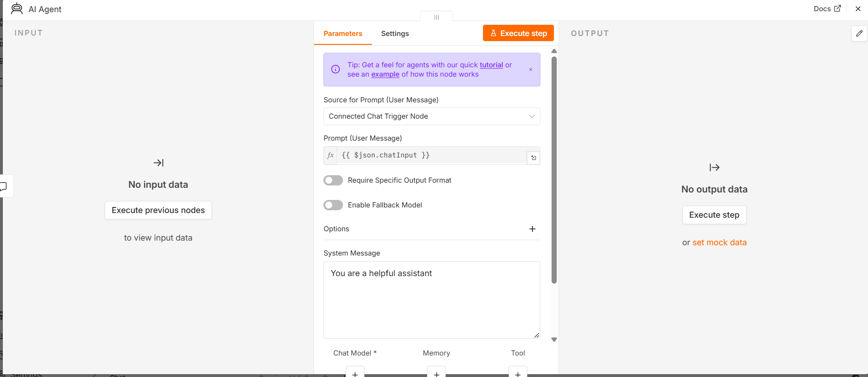Image resolution: width=868 pixels, height=377 pixels.
Task: Click the scrollbar down arrow
Action: (x=554, y=340)
